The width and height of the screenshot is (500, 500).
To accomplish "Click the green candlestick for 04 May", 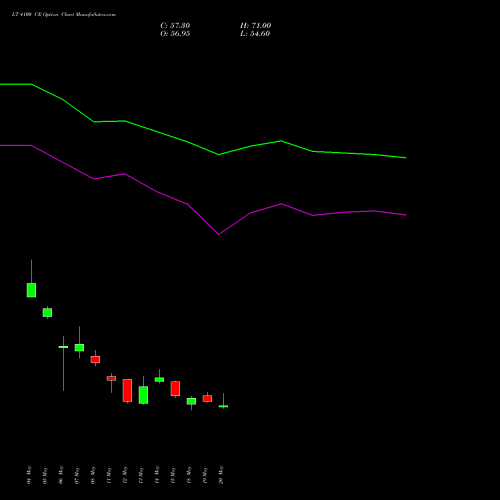I will pos(31,290).
